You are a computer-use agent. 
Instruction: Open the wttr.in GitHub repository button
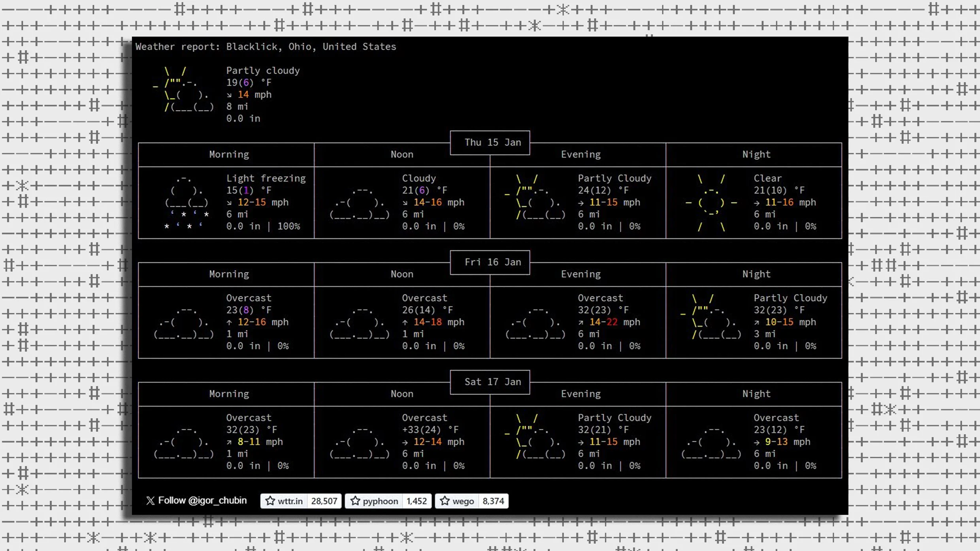coord(290,501)
